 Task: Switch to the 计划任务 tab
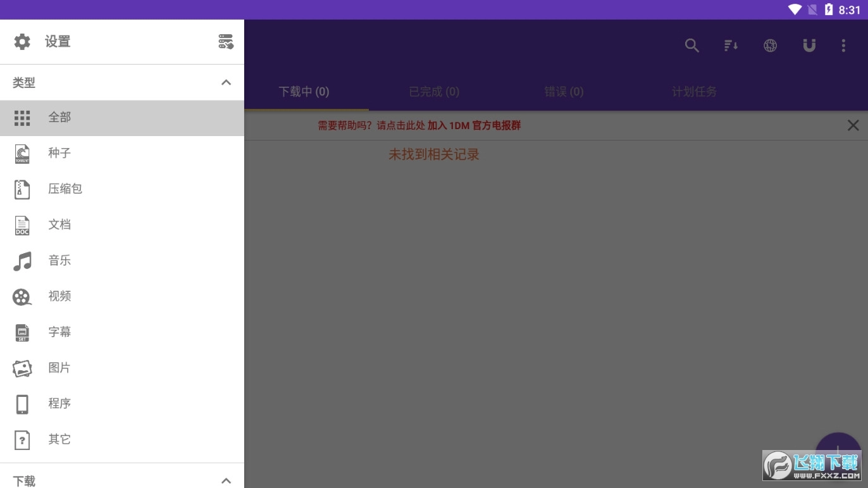pos(693,91)
